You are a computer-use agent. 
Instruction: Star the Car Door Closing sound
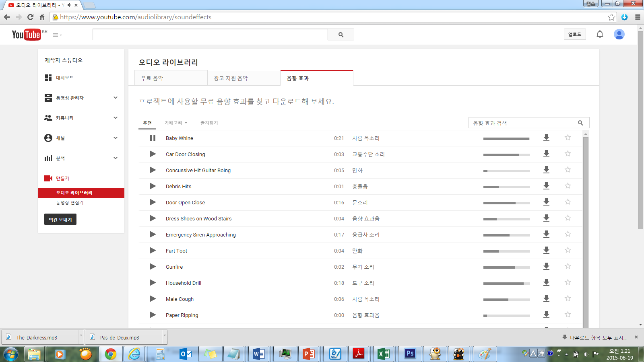pyautogui.click(x=568, y=154)
